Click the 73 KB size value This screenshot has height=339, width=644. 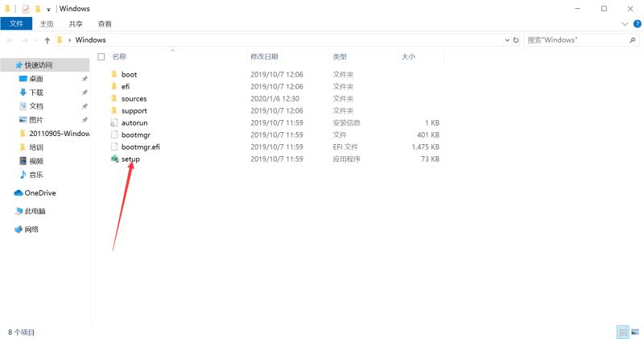click(x=430, y=159)
